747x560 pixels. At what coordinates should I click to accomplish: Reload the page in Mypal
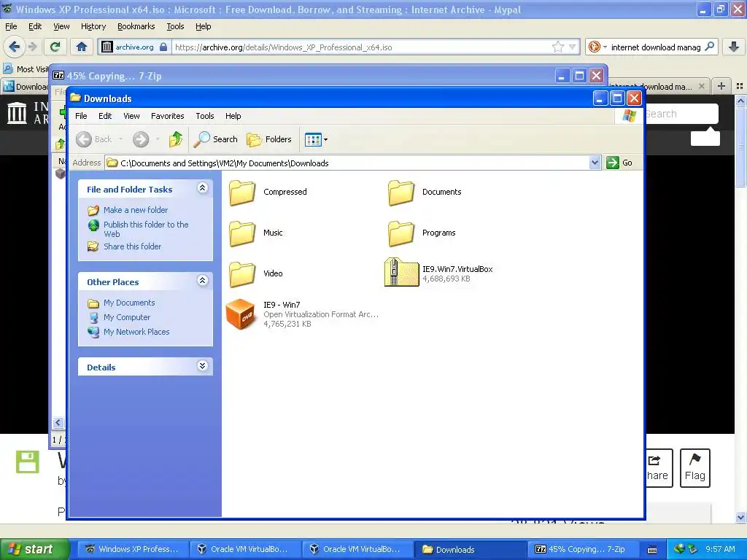55,47
